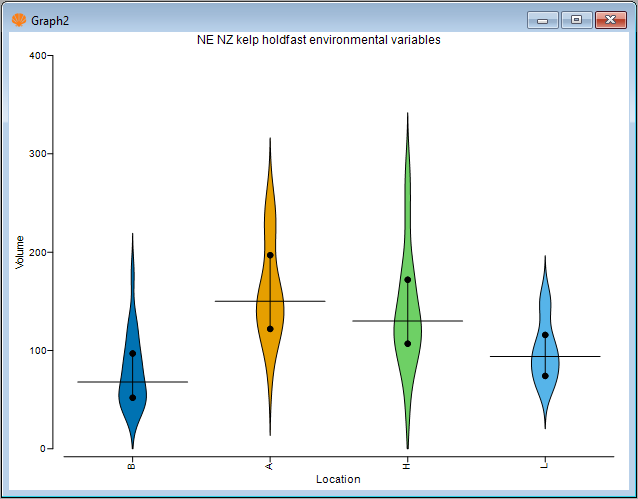Click the L tick label on x-axis
The image size is (638, 499).
[545, 466]
